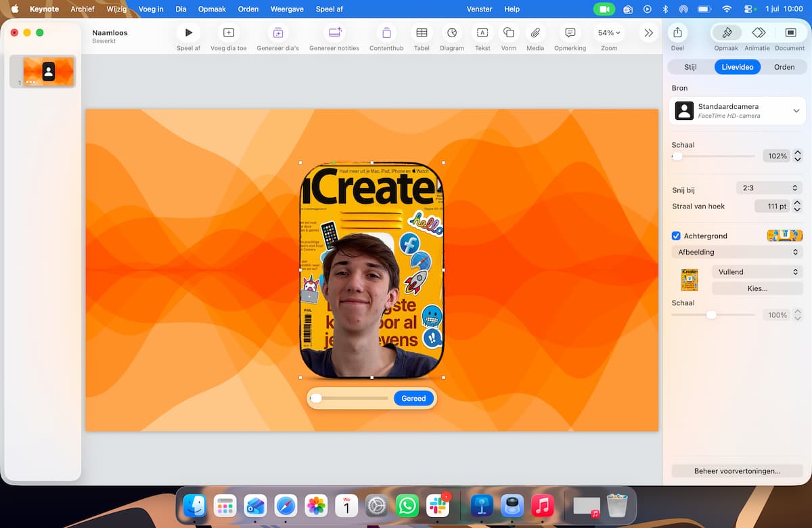Open Launchpad in the Dock
This screenshot has height=528, width=812.
225,506
